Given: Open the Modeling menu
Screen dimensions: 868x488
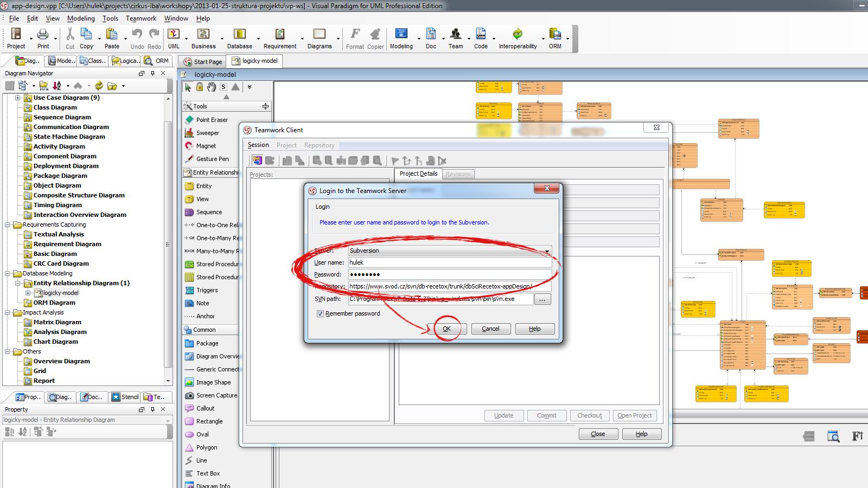Looking at the screenshot, I should pyautogui.click(x=81, y=18).
